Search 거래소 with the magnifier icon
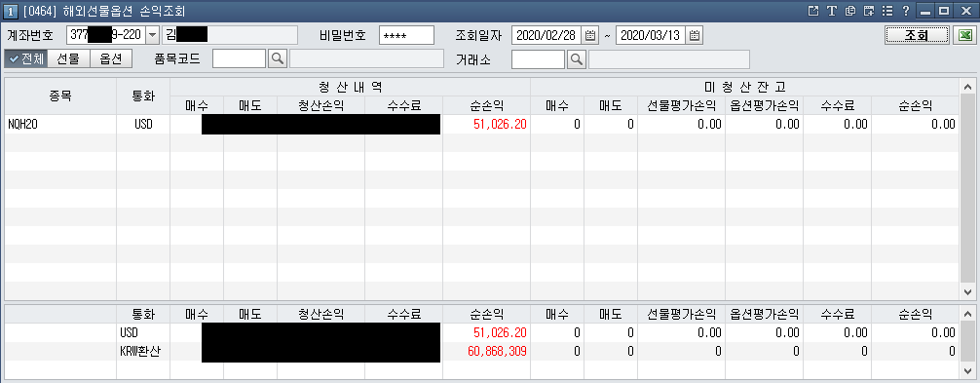This screenshot has height=383, width=980. coord(577,59)
